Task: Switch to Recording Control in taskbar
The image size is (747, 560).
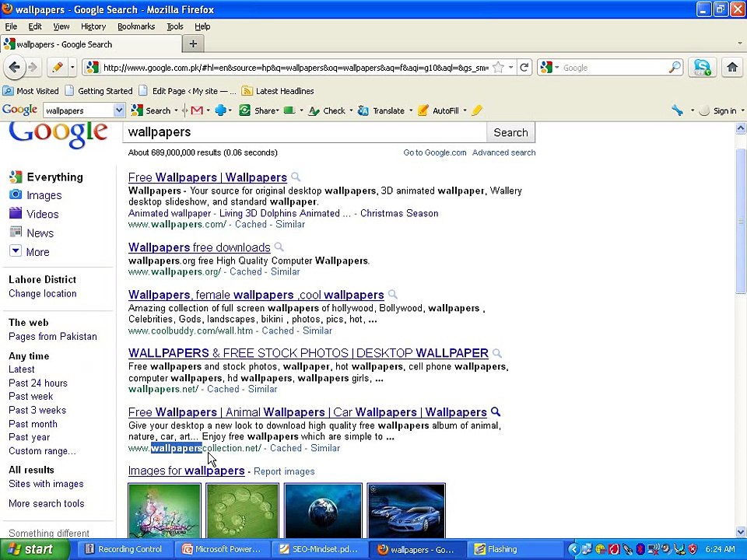Action: [x=124, y=549]
